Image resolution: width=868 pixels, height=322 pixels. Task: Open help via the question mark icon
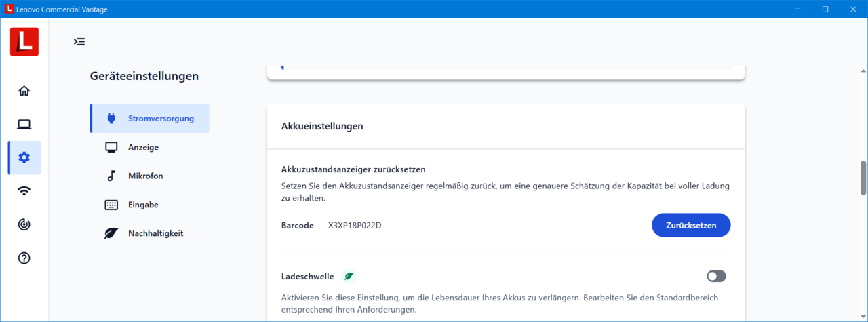click(x=24, y=258)
